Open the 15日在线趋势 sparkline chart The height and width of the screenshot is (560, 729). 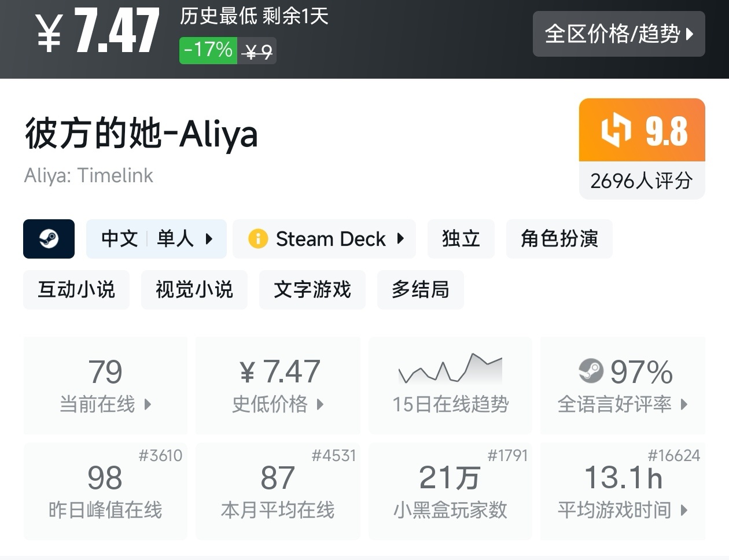[x=450, y=369]
